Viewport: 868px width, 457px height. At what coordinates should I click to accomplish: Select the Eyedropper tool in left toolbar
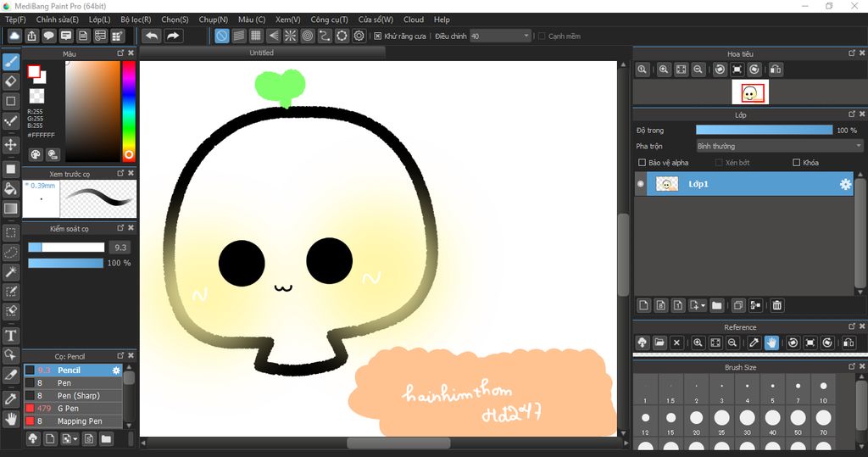click(x=11, y=398)
